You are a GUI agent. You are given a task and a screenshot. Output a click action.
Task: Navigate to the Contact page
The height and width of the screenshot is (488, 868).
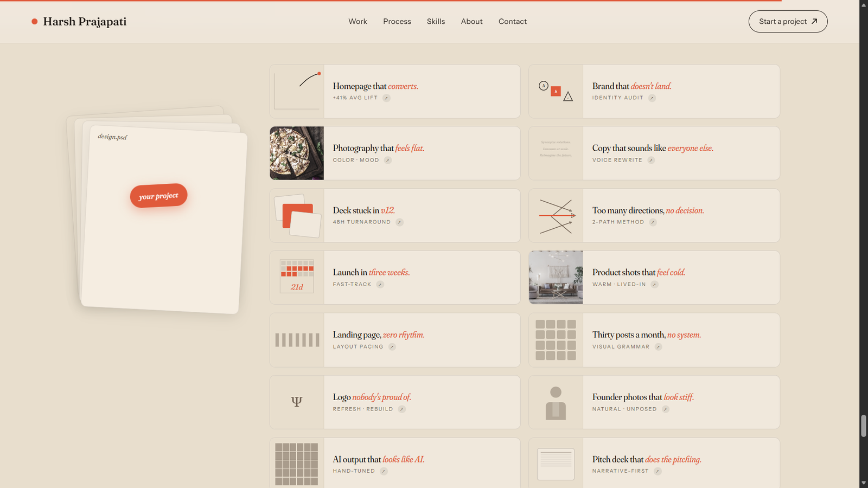click(x=512, y=22)
